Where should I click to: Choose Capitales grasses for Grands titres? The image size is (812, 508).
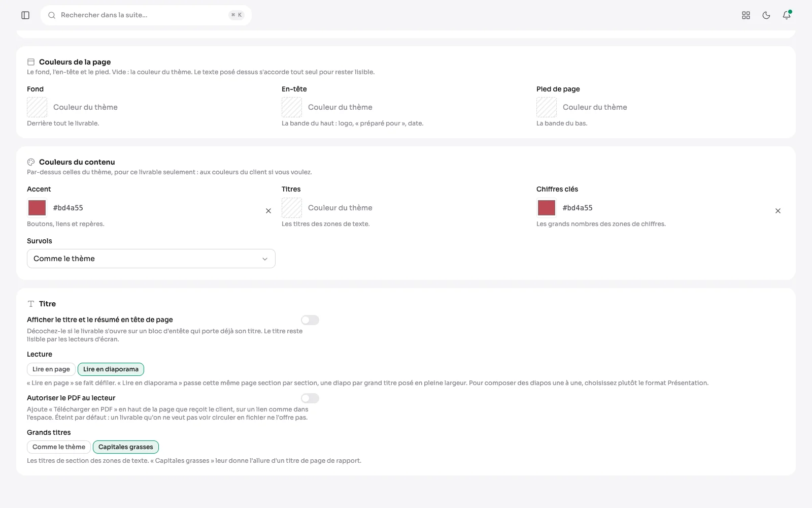[126, 447]
